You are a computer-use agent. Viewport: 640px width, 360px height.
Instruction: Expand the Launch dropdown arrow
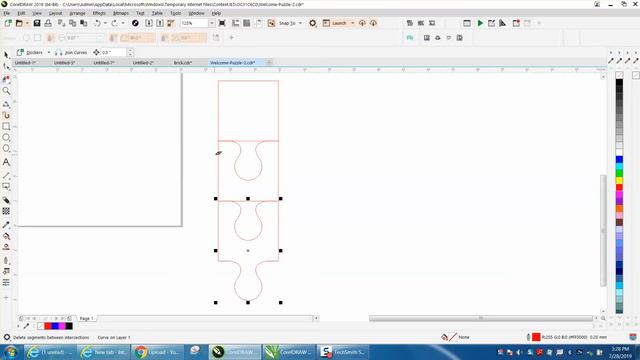point(352,23)
